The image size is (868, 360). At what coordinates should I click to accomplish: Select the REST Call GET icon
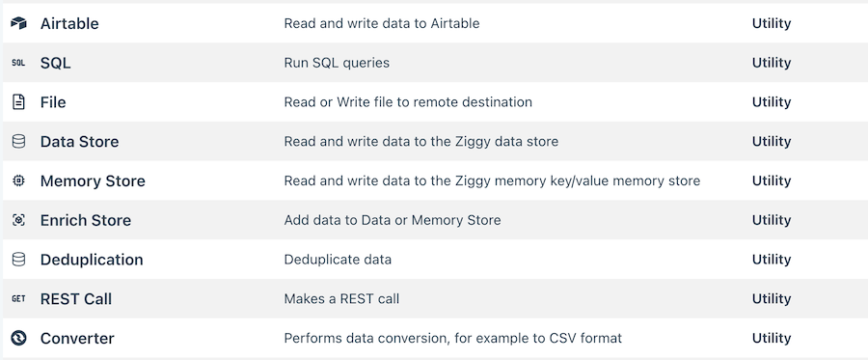click(x=19, y=299)
